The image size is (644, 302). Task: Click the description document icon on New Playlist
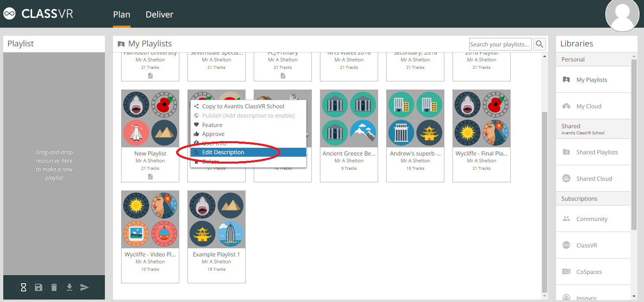coord(150,177)
